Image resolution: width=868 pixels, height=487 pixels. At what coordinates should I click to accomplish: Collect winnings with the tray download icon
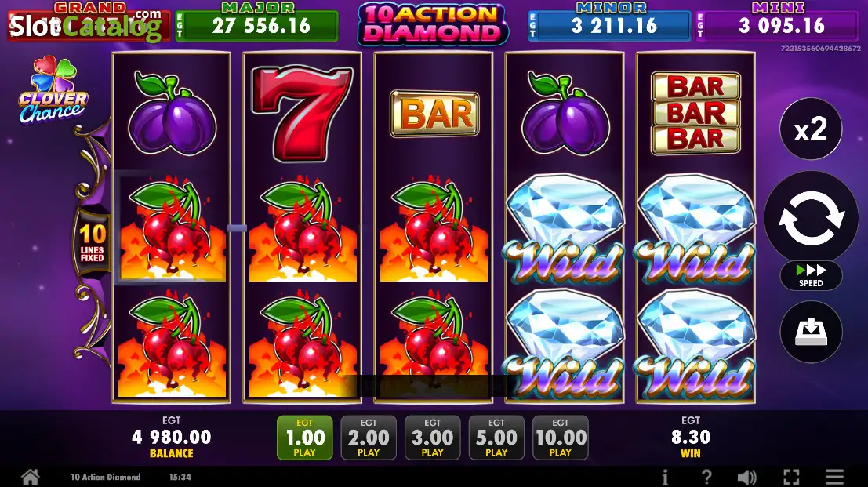coord(811,332)
